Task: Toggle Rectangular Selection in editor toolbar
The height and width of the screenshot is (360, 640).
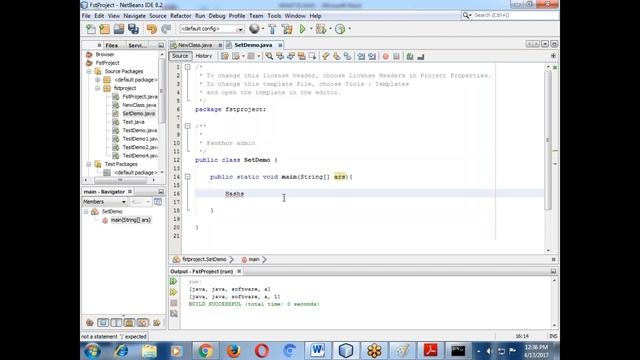Action: point(312,56)
